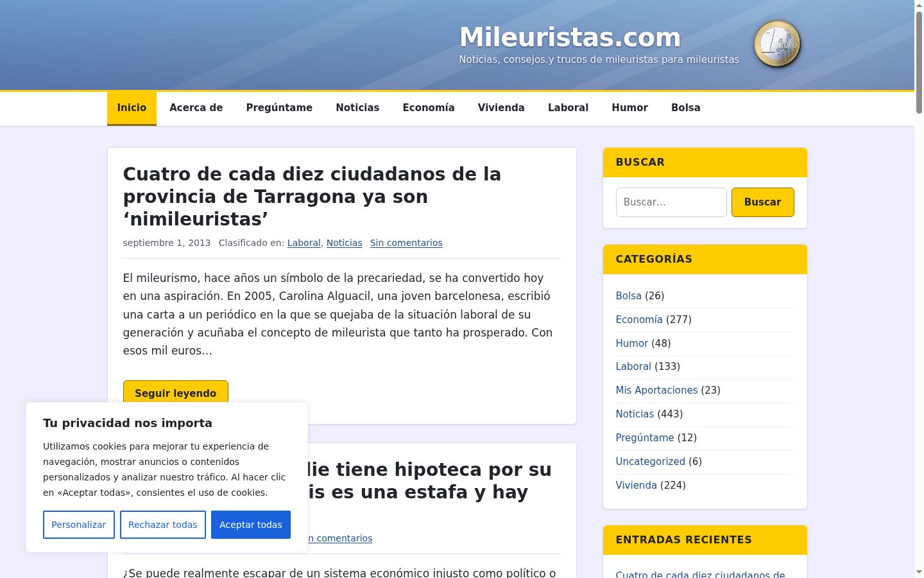Open Economía in the navigation bar

[429, 108]
